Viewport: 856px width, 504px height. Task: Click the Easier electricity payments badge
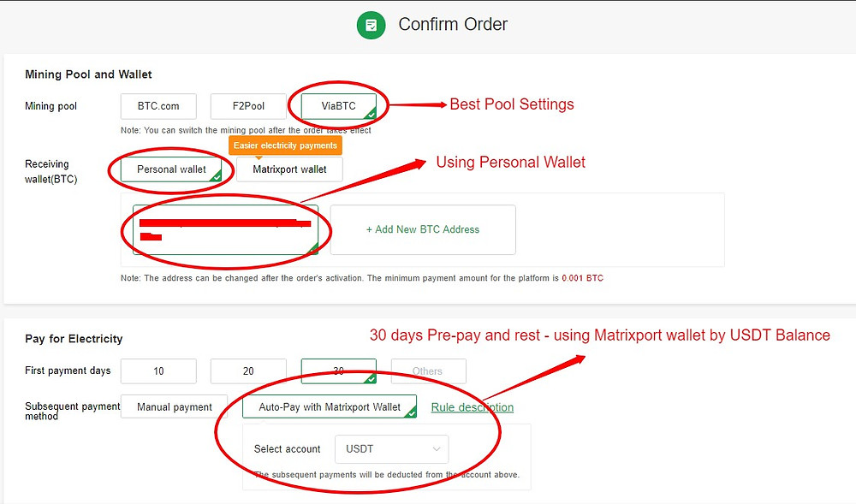pyautogui.click(x=286, y=145)
